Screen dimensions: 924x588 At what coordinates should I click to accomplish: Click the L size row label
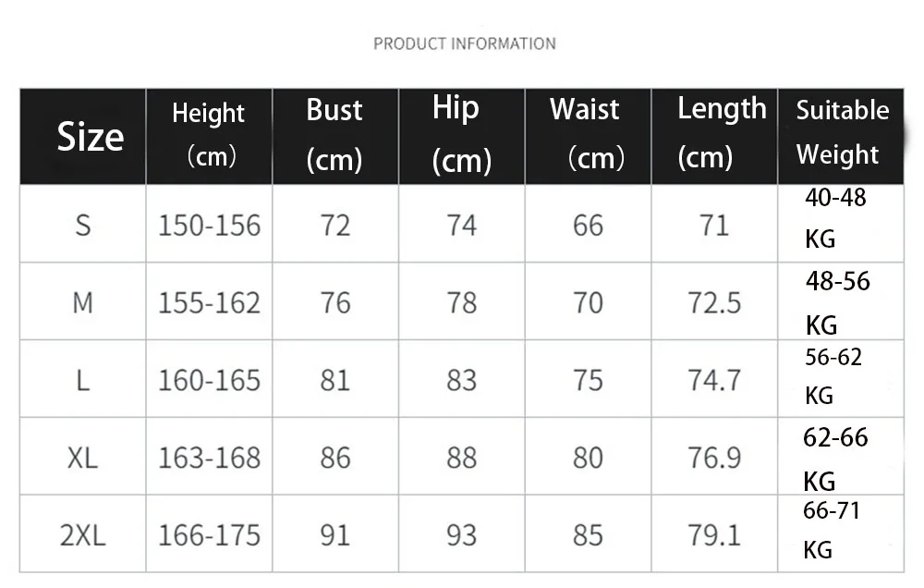[x=83, y=381]
